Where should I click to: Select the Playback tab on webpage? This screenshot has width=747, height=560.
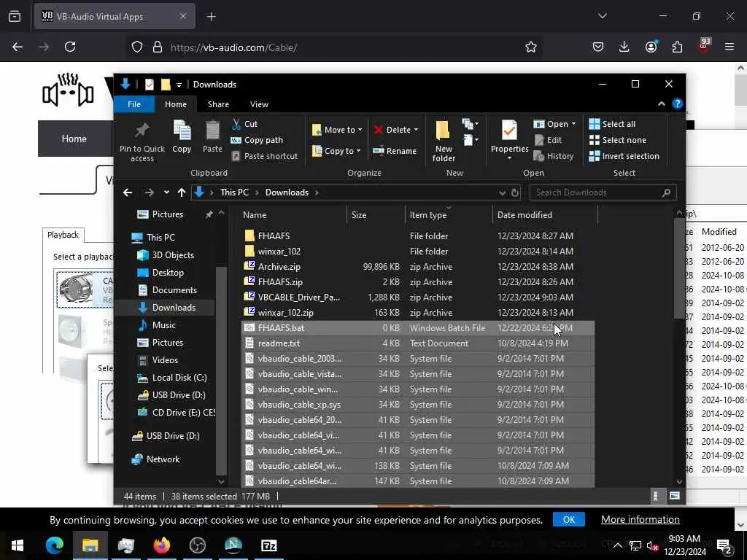pos(63,235)
